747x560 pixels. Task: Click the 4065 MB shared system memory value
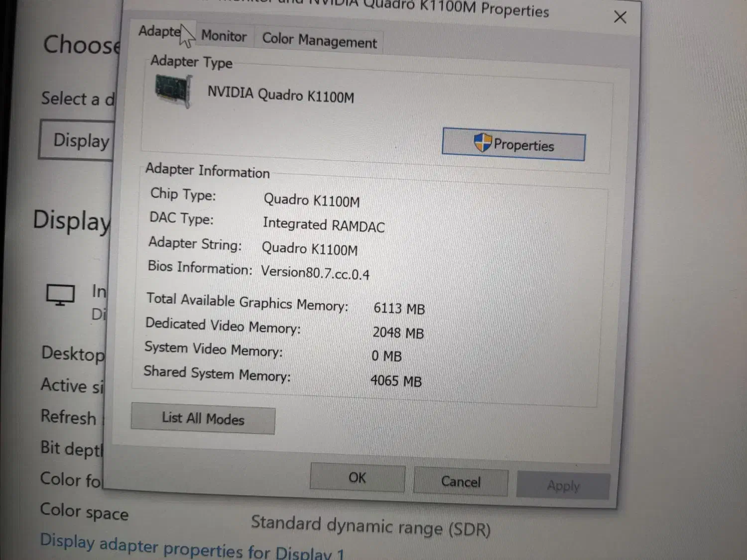[396, 381]
